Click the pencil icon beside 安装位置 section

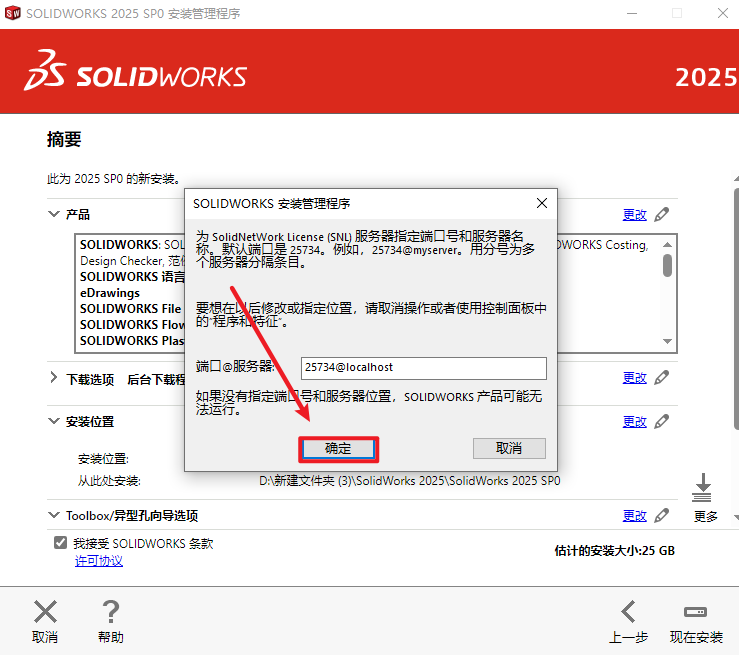(x=661, y=421)
